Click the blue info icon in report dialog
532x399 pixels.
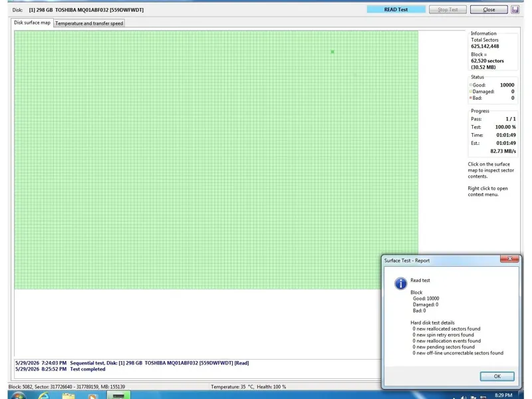(401, 283)
